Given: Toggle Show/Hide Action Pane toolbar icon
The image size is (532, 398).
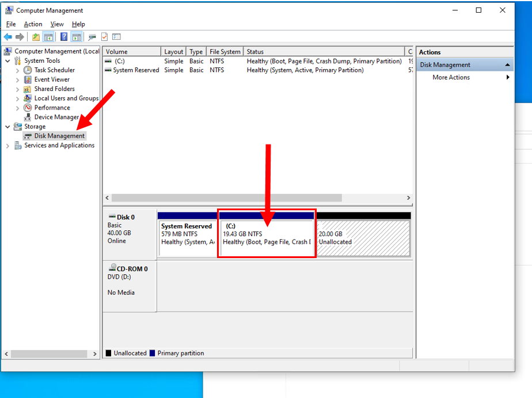Looking at the screenshot, I should coord(76,37).
